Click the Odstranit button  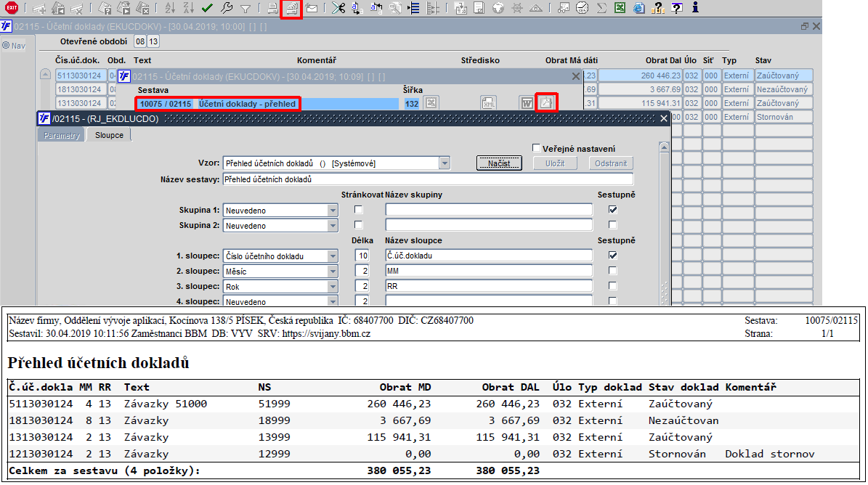[x=611, y=163]
